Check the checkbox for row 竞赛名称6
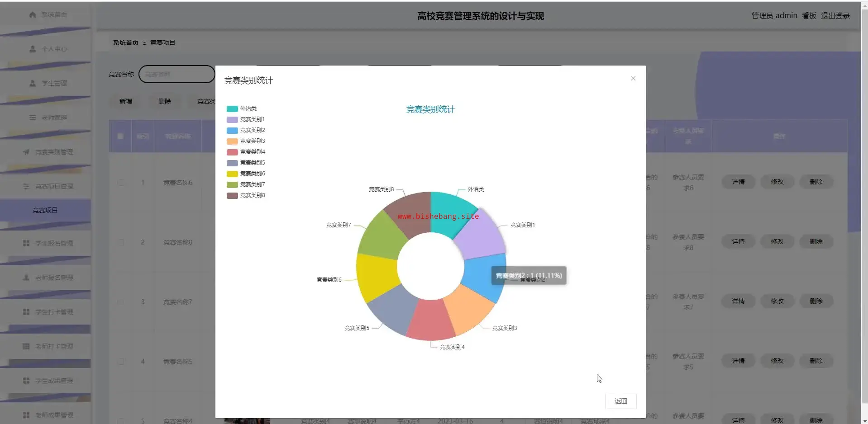The height and width of the screenshot is (424, 868). pos(120,183)
